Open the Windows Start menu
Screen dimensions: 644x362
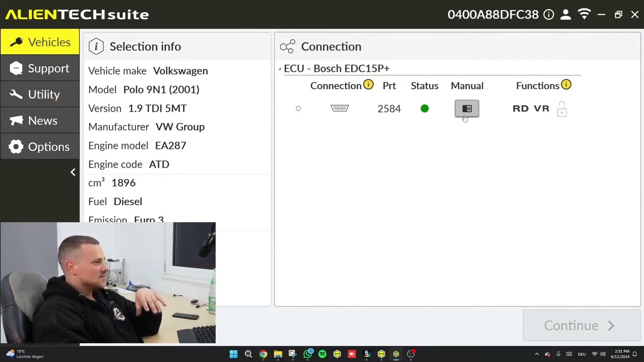click(x=233, y=354)
